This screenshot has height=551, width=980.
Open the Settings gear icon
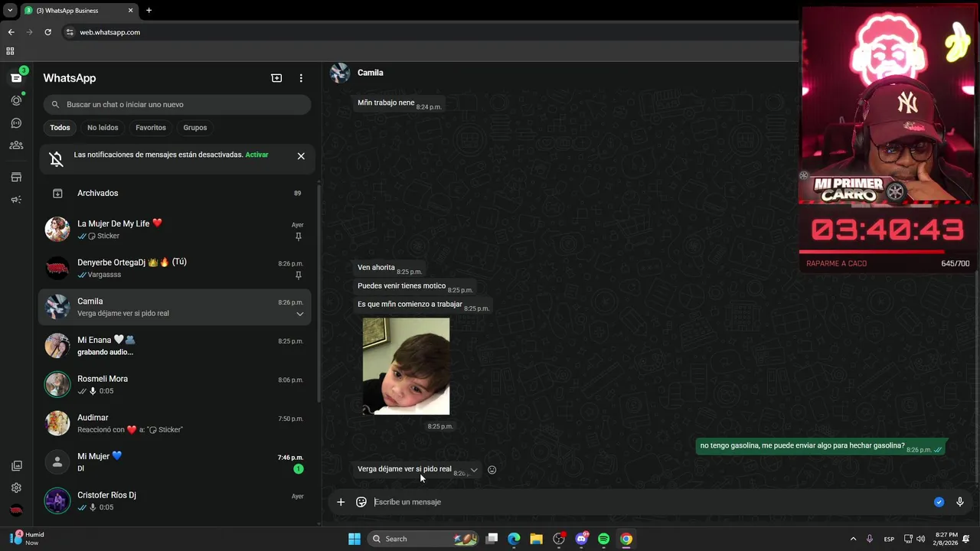click(16, 487)
